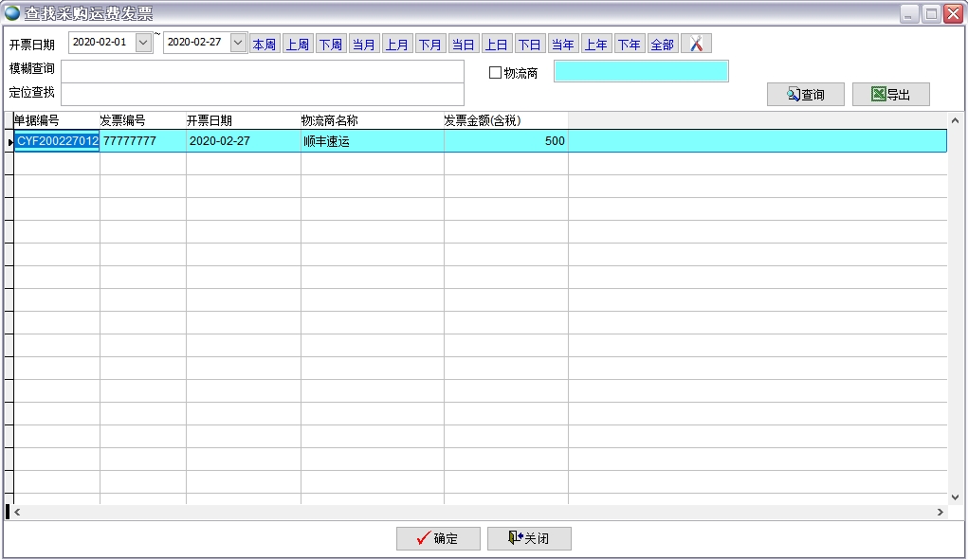This screenshot has width=968, height=560.
Task: Choose the 当日 date range shortcut
Action: tap(464, 45)
